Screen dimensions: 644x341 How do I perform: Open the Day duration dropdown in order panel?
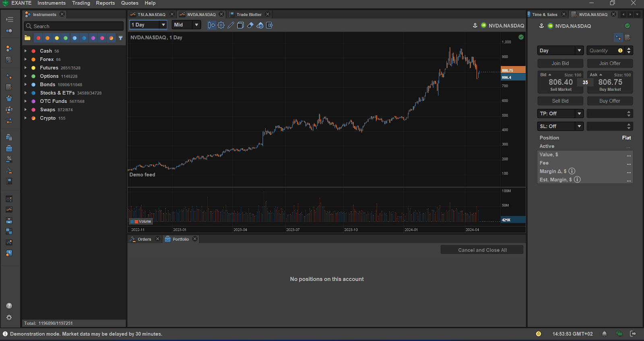tap(560, 51)
